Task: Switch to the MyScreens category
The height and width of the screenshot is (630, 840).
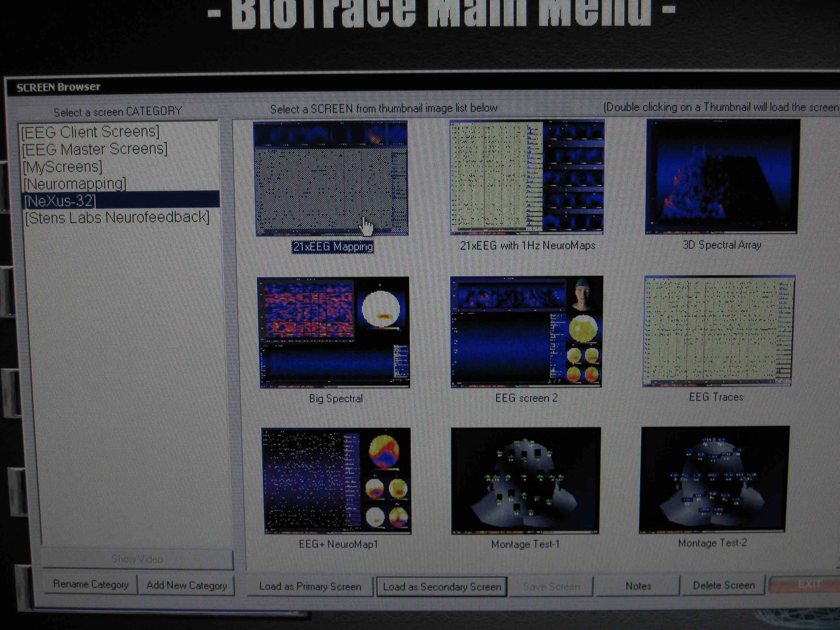Action: click(63, 166)
